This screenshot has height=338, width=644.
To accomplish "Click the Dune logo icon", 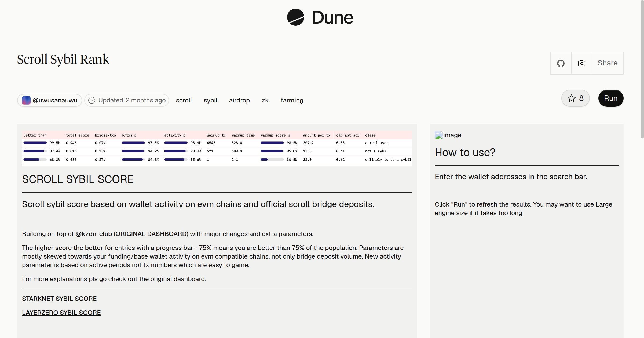I will (295, 17).
